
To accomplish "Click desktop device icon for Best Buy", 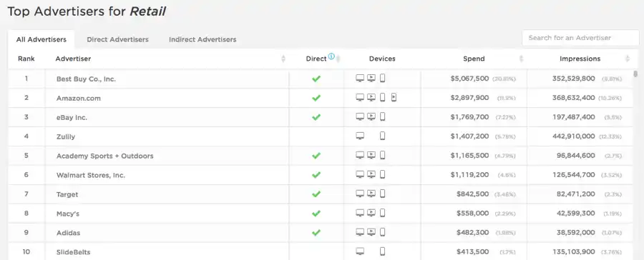I will (x=360, y=79).
